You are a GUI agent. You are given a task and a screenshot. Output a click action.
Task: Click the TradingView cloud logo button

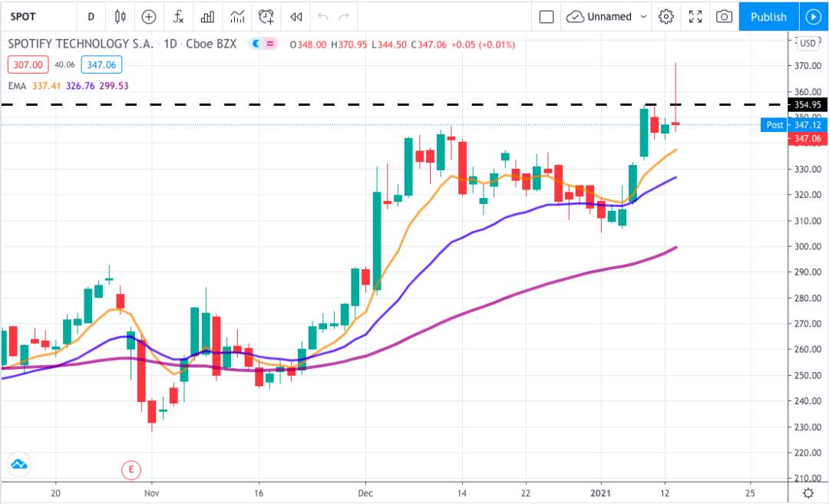point(19,464)
